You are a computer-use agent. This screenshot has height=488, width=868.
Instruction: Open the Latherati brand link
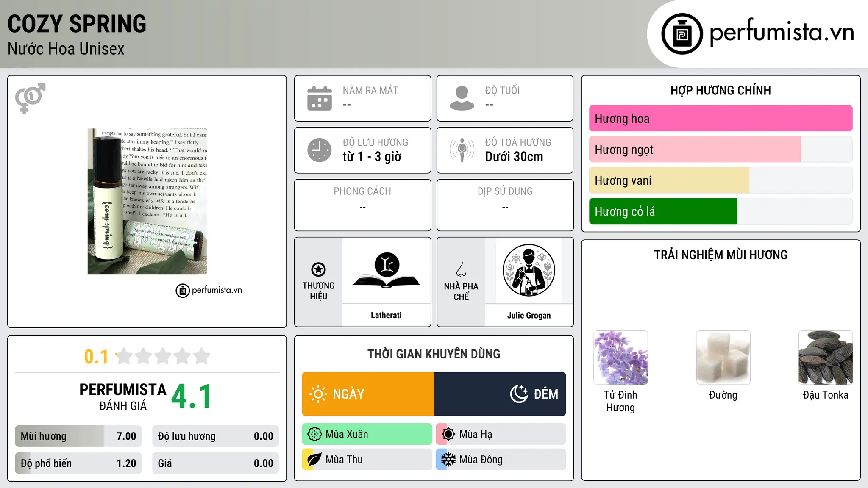click(386, 315)
